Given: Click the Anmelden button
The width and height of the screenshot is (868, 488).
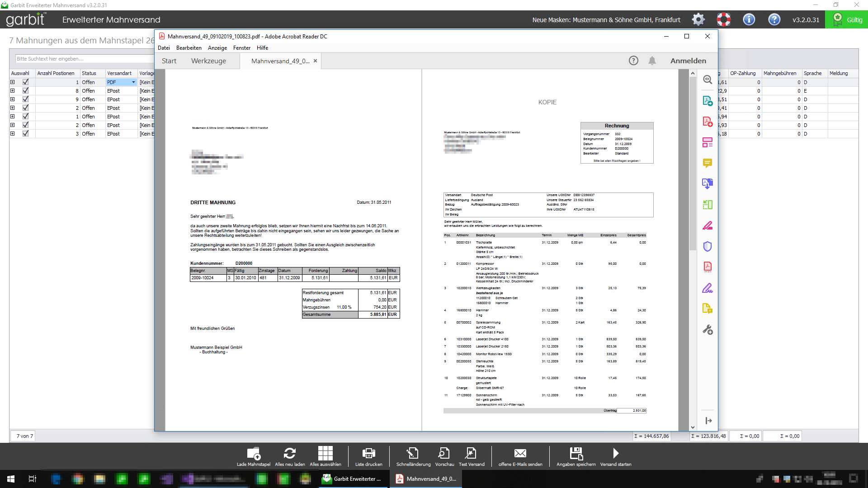Looking at the screenshot, I should 688,61.
